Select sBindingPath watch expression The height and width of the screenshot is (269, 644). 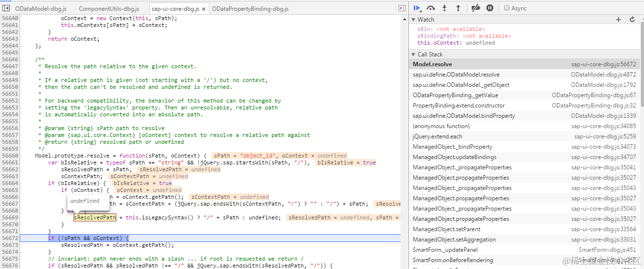click(x=464, y=36)
